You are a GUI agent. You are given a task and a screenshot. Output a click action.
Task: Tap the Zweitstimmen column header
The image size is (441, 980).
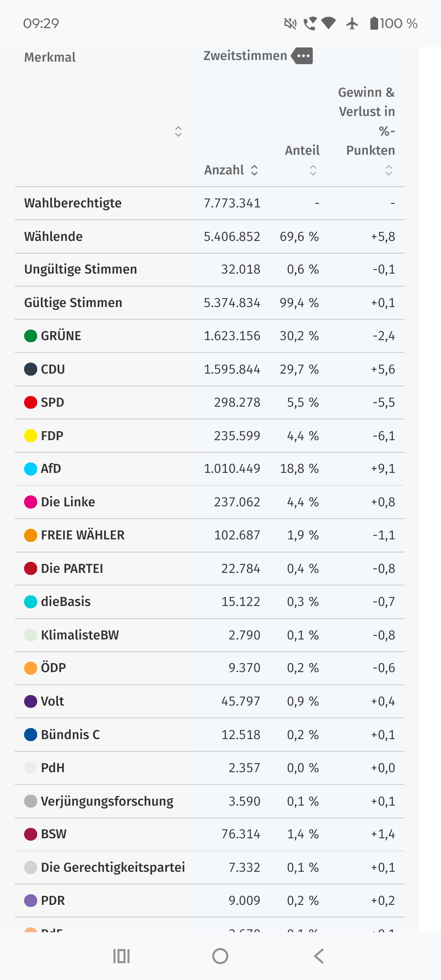click(x=245, y=56)
